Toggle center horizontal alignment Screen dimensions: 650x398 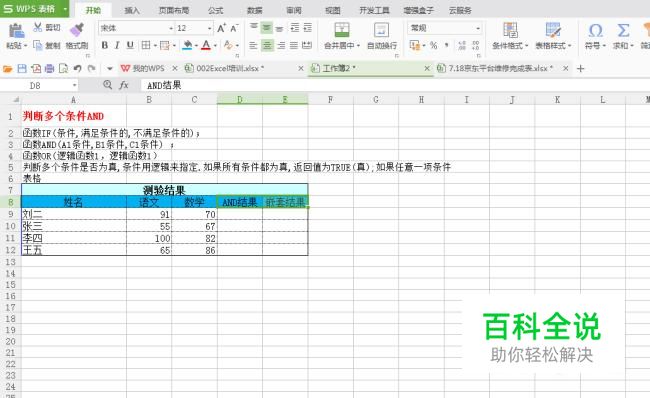coord(267,45)
